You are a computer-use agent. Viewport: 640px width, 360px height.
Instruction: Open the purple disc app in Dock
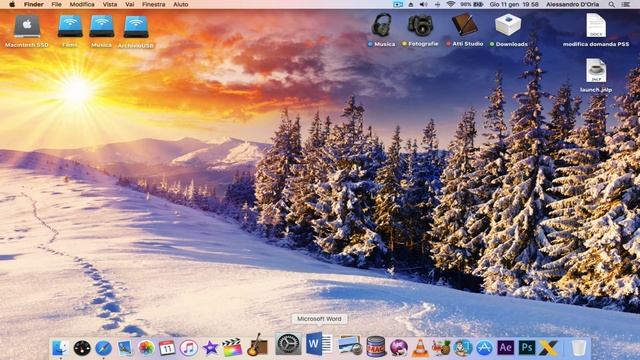pos(399,348)
